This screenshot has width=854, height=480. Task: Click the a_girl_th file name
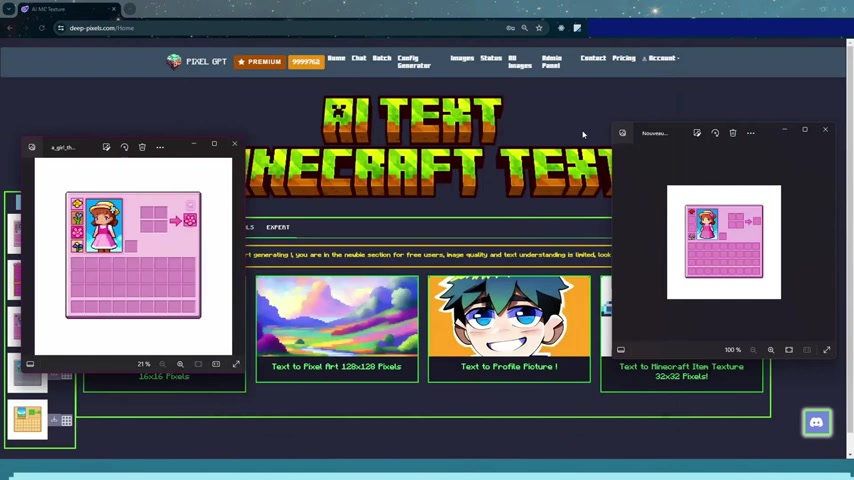(63, 147)
